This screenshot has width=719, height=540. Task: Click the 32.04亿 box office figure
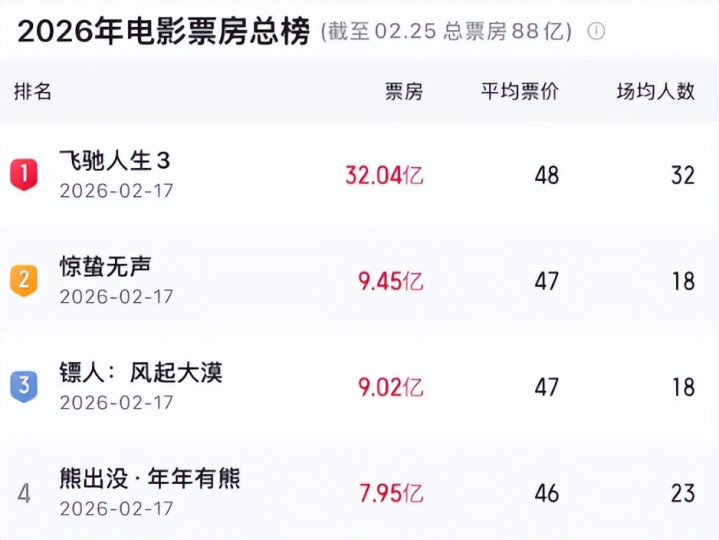[384, 175]
